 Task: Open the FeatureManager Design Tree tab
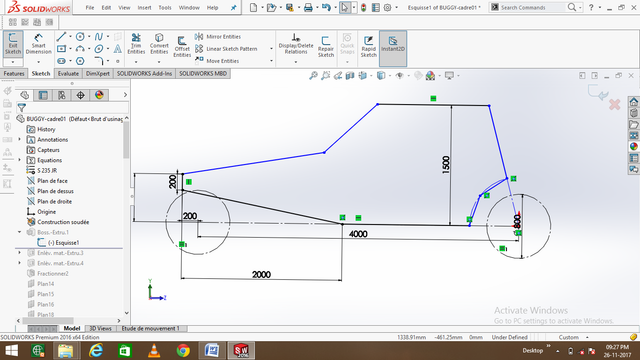point(24,95)
